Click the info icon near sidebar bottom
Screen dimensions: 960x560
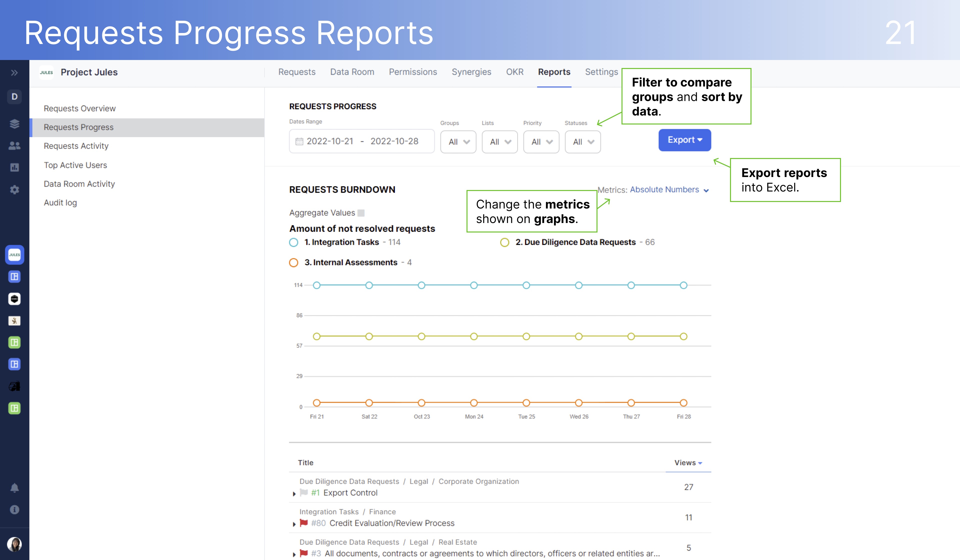click(x=14, y=509)
